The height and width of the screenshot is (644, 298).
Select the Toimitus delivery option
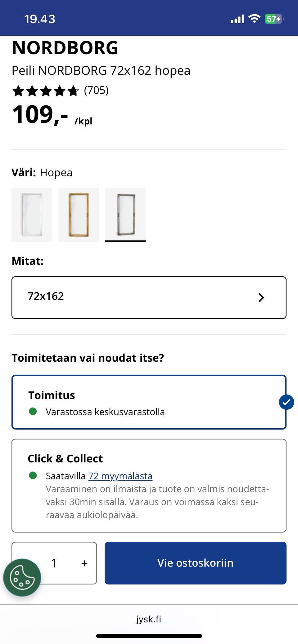(x=148, y=402)
